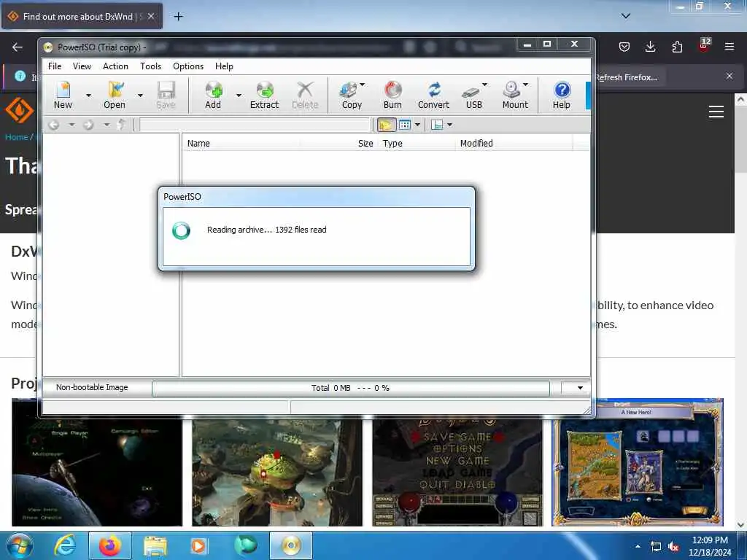Click the panel layout icon
Screen dimensions: 747x560
click(x=436, y=125)
